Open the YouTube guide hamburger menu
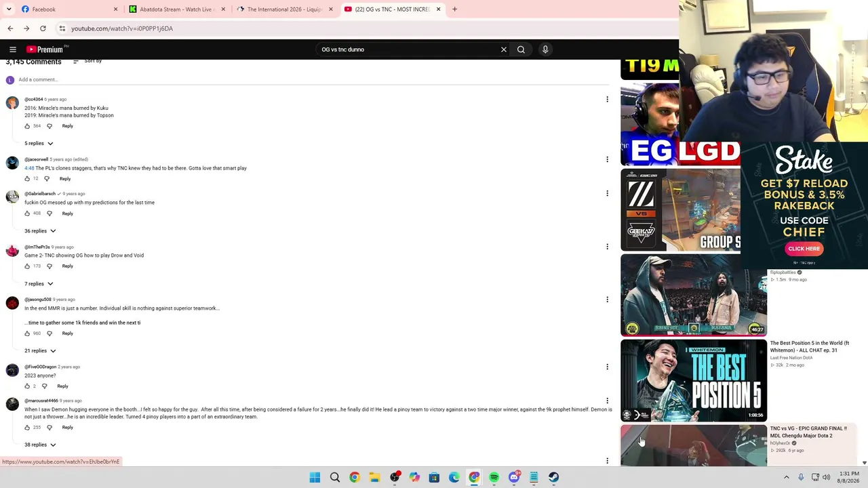 (13, 49)
